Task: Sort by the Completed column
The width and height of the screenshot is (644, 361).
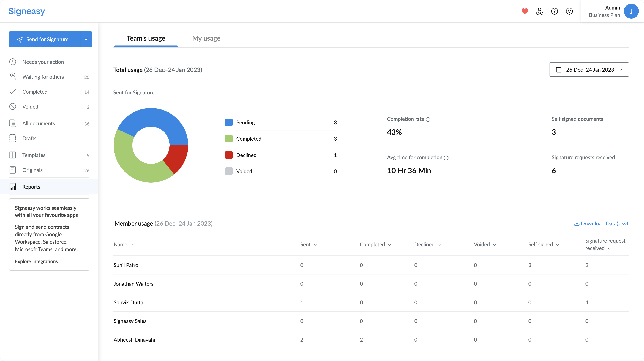Action: click(375, 245)
